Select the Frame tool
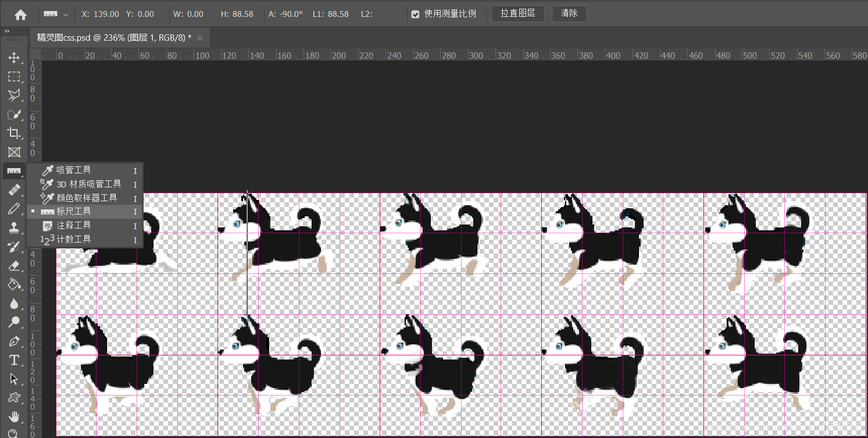Screen dimensions: 868x438 [x=14, y=152]
